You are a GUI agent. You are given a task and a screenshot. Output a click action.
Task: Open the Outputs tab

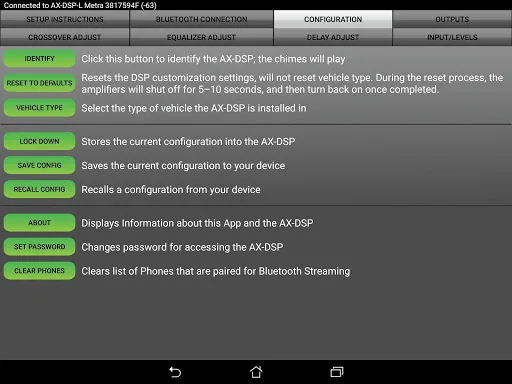click(x=452, y=19)
